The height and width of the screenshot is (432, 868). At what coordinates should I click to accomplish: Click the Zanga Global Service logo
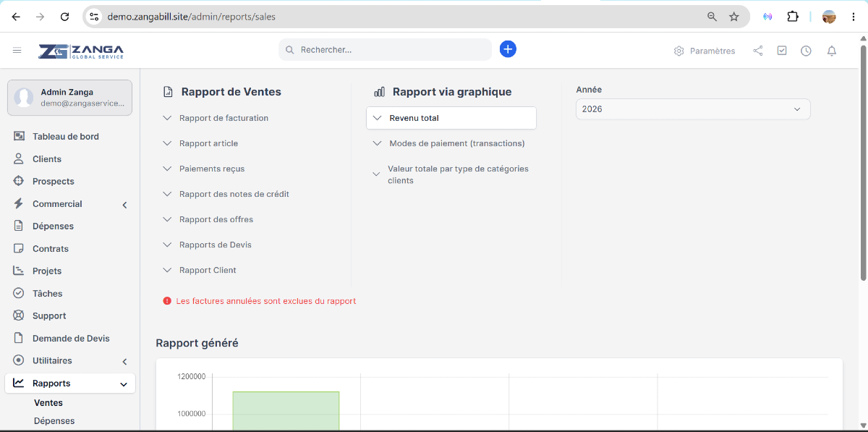point(81,51)
